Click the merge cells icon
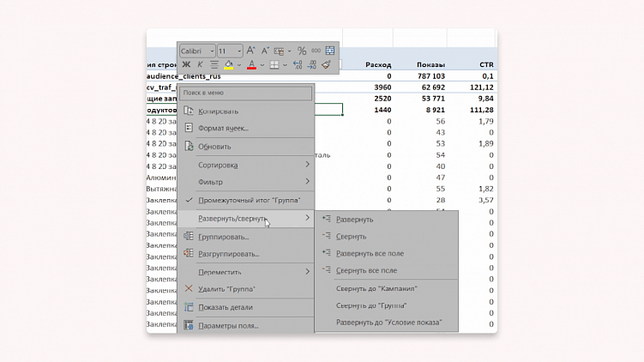644x362 pixels. (x=330, y=51)
